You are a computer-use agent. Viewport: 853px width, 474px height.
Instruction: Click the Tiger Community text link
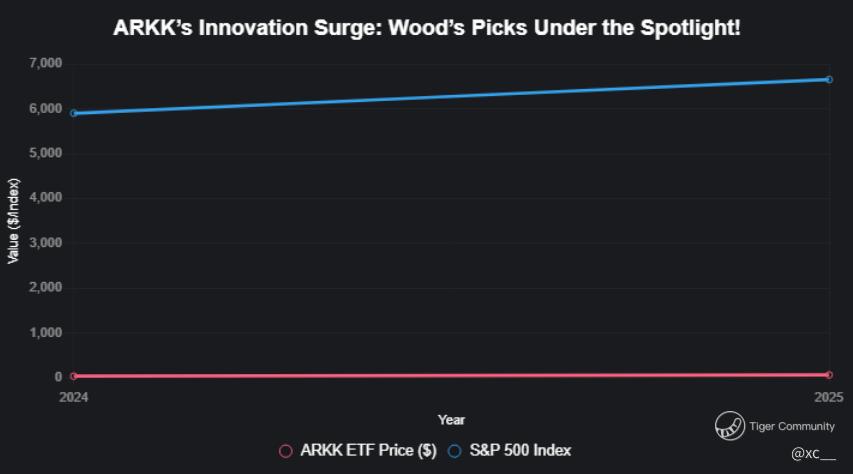point(791,427)
